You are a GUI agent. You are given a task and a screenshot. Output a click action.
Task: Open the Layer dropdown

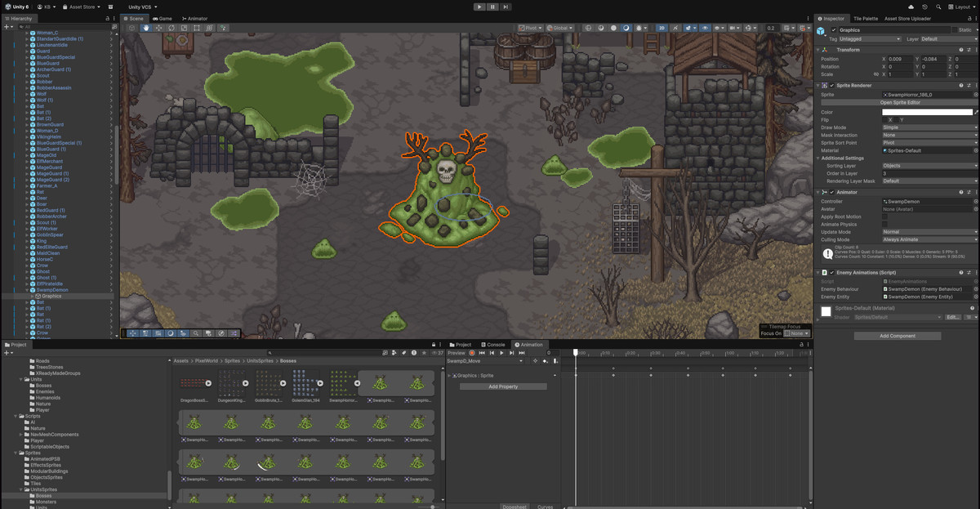948,38
